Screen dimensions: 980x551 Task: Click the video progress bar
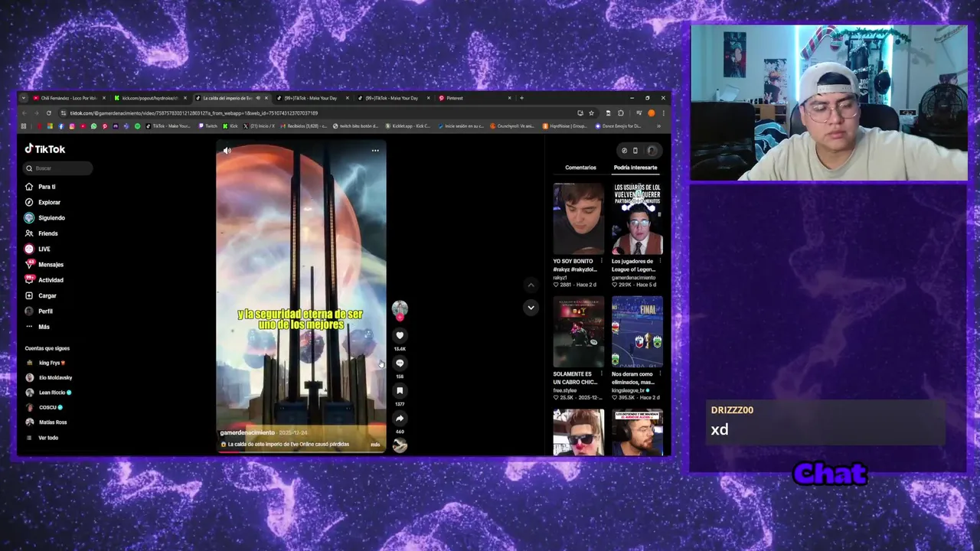tap(301, 452)
